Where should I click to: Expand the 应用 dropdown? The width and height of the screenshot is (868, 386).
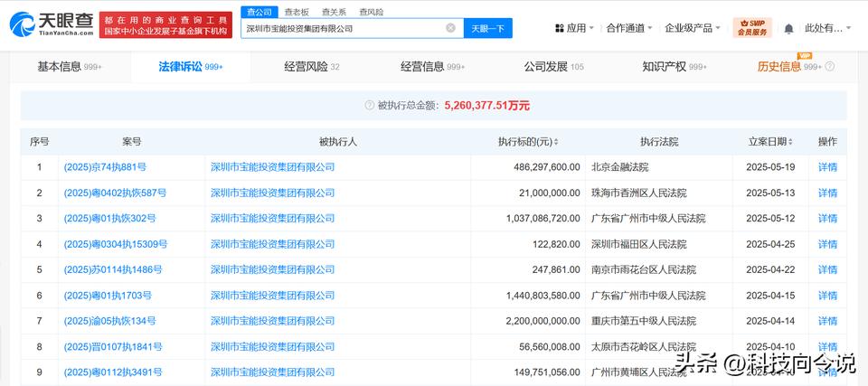[x=591, y=28]
